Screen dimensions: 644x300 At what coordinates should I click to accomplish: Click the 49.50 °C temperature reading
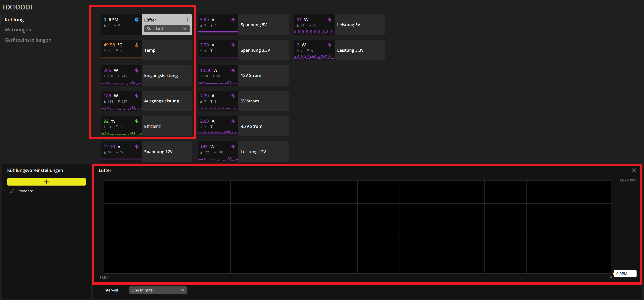[113, 45]
